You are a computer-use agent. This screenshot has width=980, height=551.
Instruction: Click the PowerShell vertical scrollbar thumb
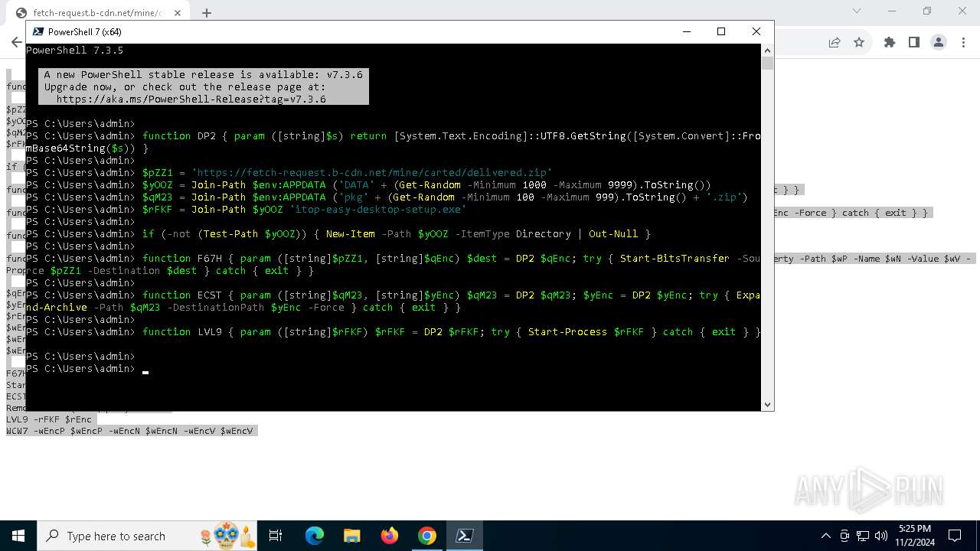768,64
